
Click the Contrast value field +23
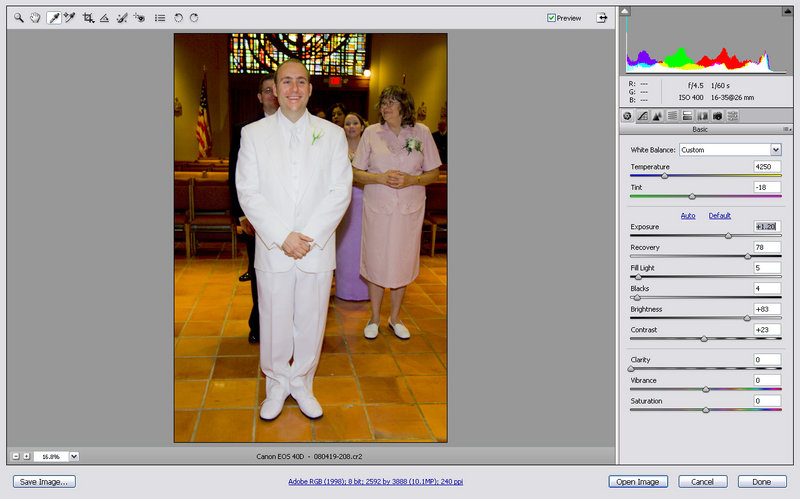767,330
